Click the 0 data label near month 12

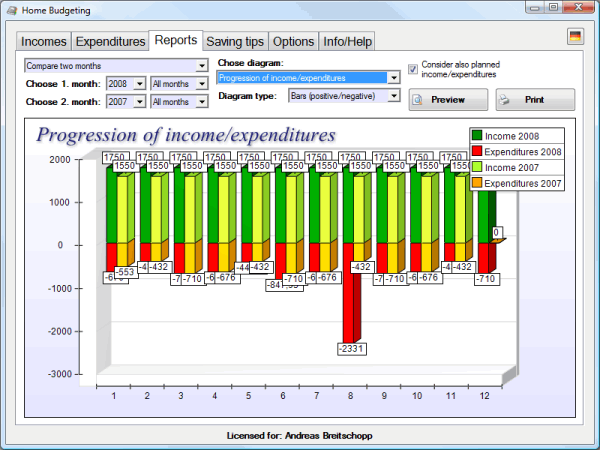click(496, 232)
